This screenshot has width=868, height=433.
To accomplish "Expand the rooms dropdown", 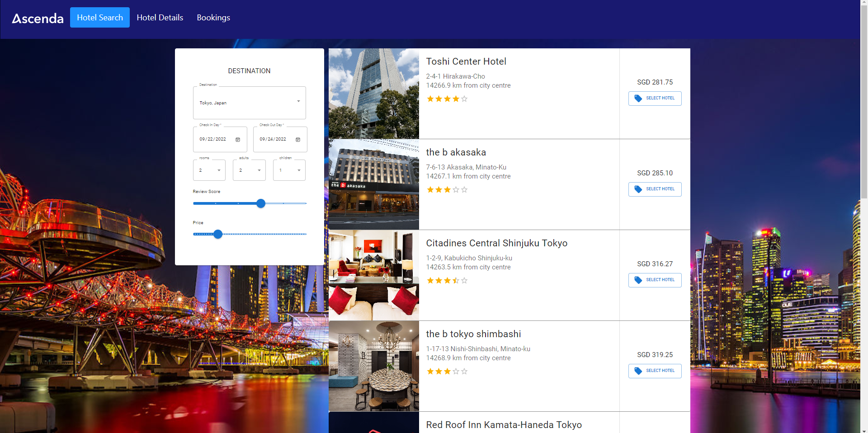I will (x=209, y=170).
